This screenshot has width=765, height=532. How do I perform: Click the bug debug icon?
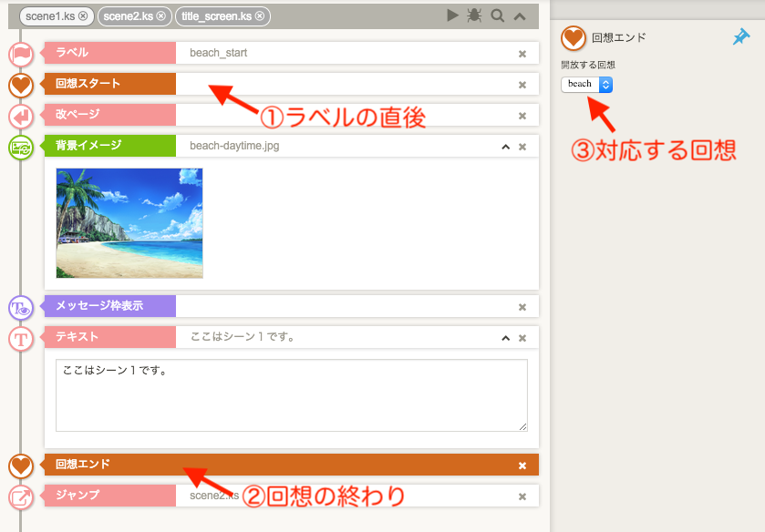pyautogui.click(x=474, y=15)
